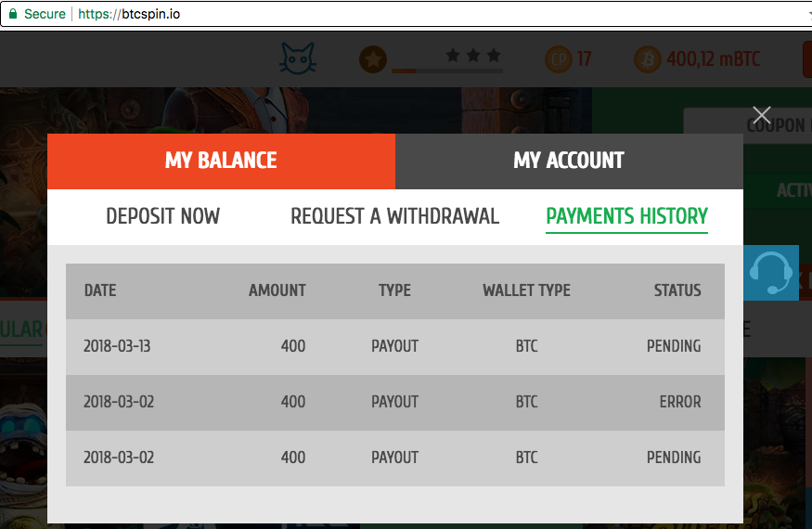Select the payout row with Error status

(395, 403)
